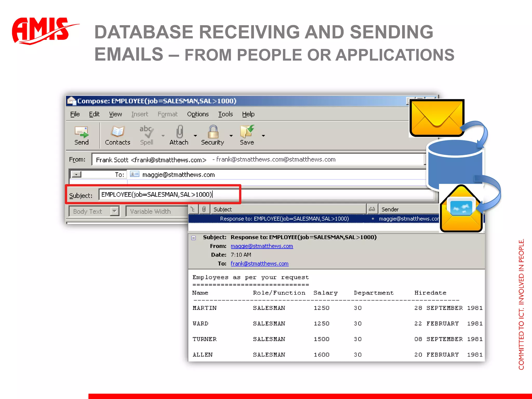Image resolution: width=532 pixels, height=399 pixels.
Task: Click the salary value 1500
Action: pos(321,339)
